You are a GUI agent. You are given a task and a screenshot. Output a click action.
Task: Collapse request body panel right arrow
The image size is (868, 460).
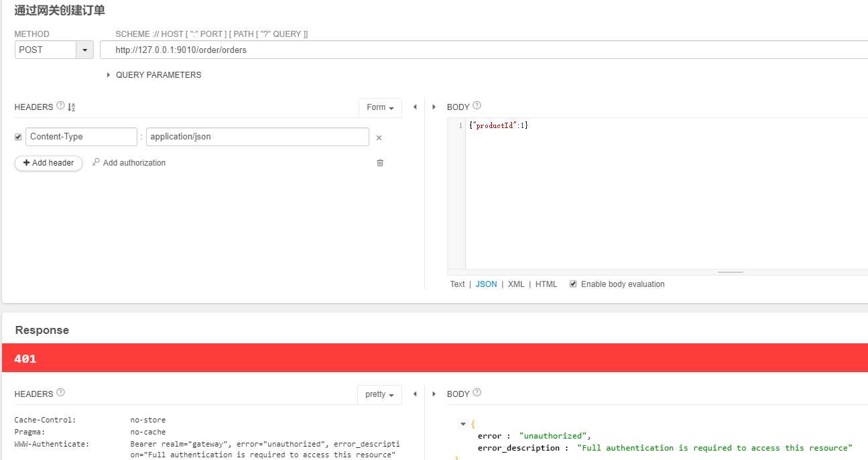click(434, 107)
